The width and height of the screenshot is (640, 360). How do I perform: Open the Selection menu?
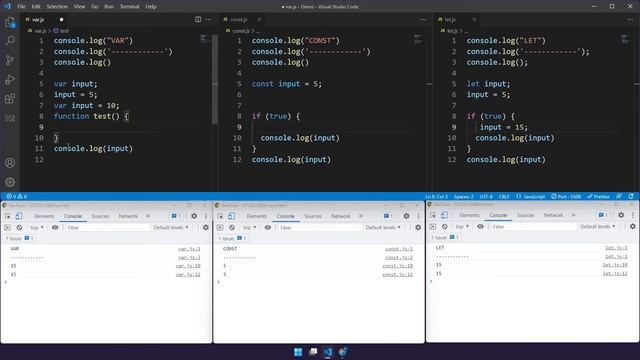[57, 7]
